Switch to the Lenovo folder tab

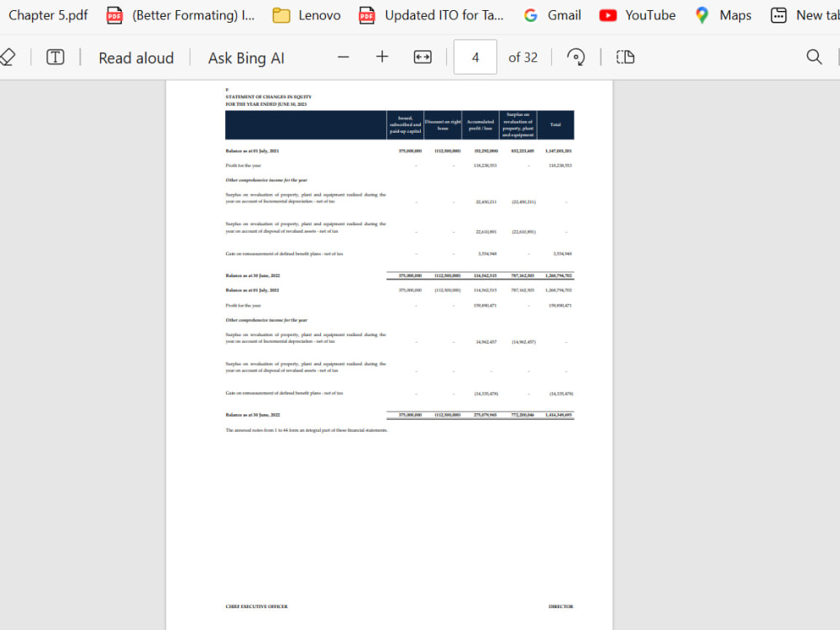tap(306, 14)
